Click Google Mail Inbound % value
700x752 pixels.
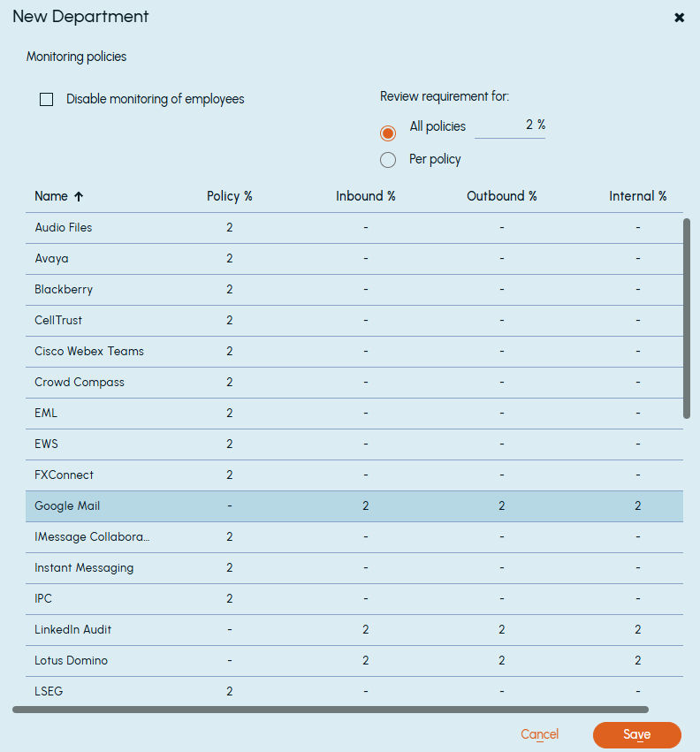[x=366, y=506]
